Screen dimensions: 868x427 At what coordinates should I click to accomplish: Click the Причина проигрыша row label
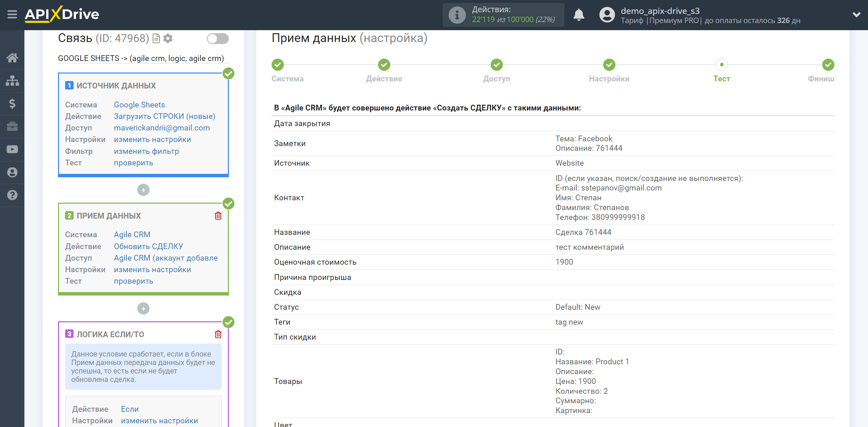[312, 277]
